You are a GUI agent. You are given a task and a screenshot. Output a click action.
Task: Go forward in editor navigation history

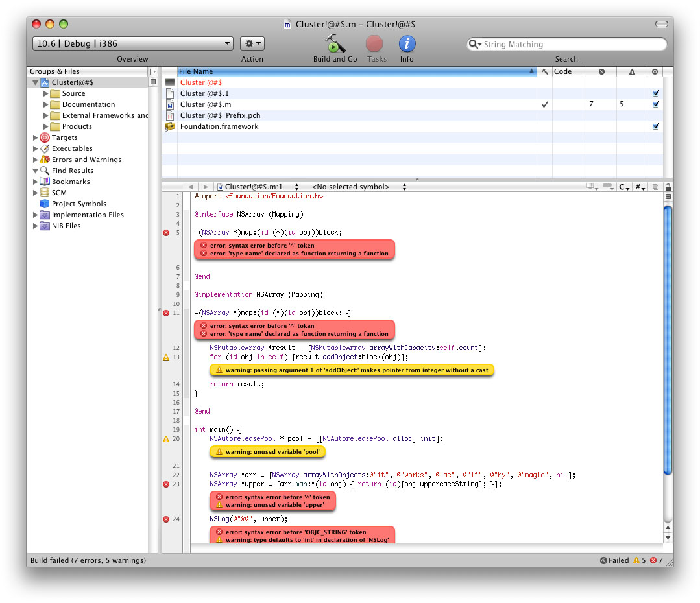click(206, 187)
